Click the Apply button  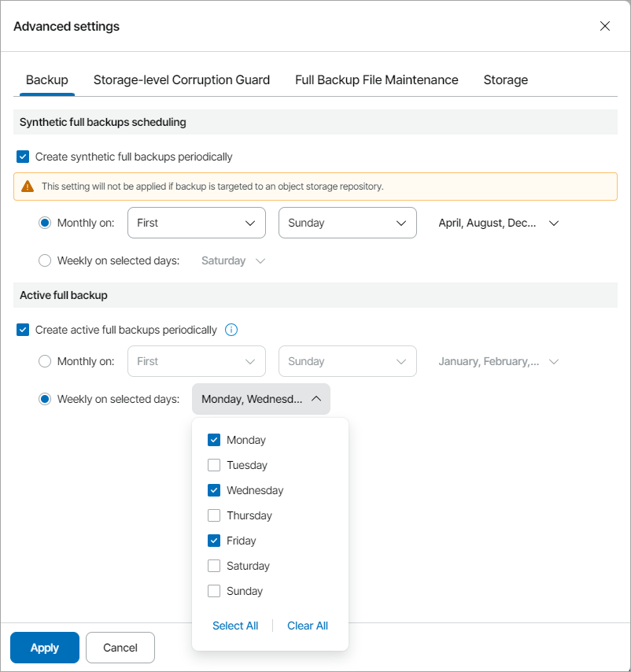click(45, 648)
